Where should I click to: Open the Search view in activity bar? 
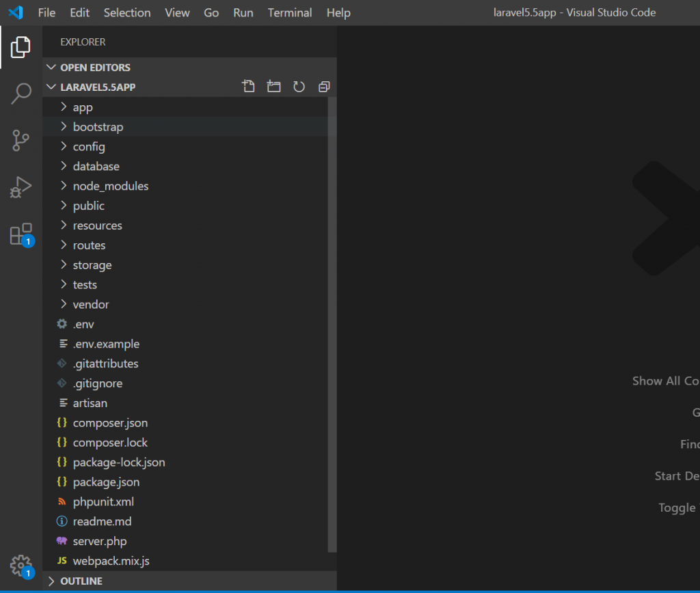[x=21, y=94]
